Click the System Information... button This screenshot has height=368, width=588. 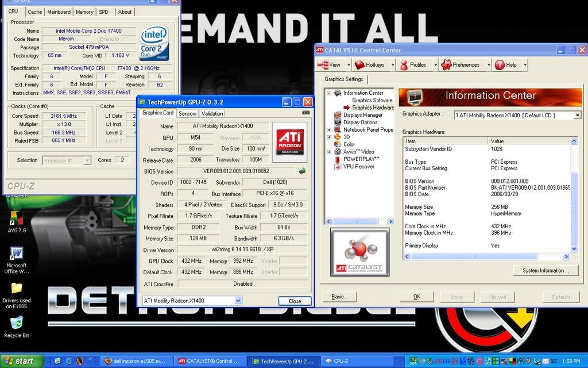tap(546, 270)
